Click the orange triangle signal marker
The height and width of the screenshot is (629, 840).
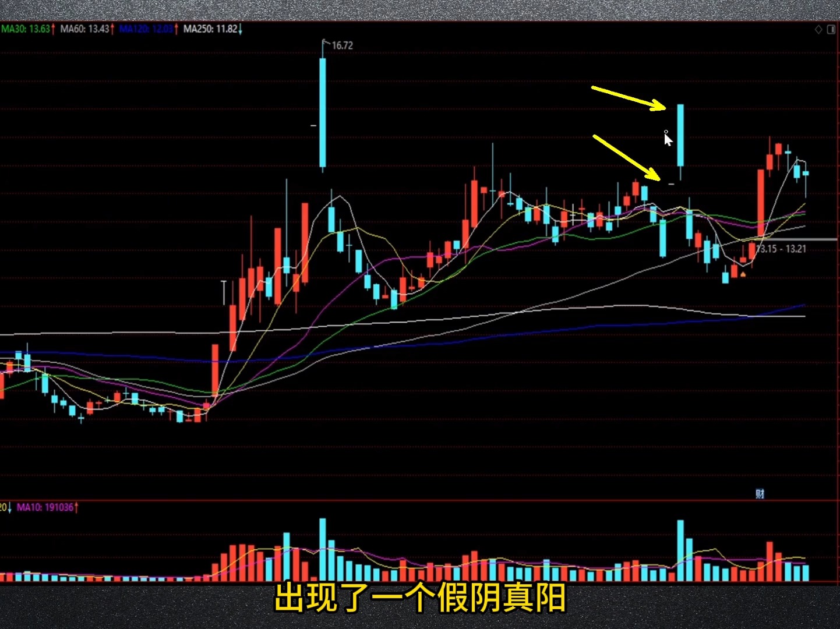[x=743, y=274]
